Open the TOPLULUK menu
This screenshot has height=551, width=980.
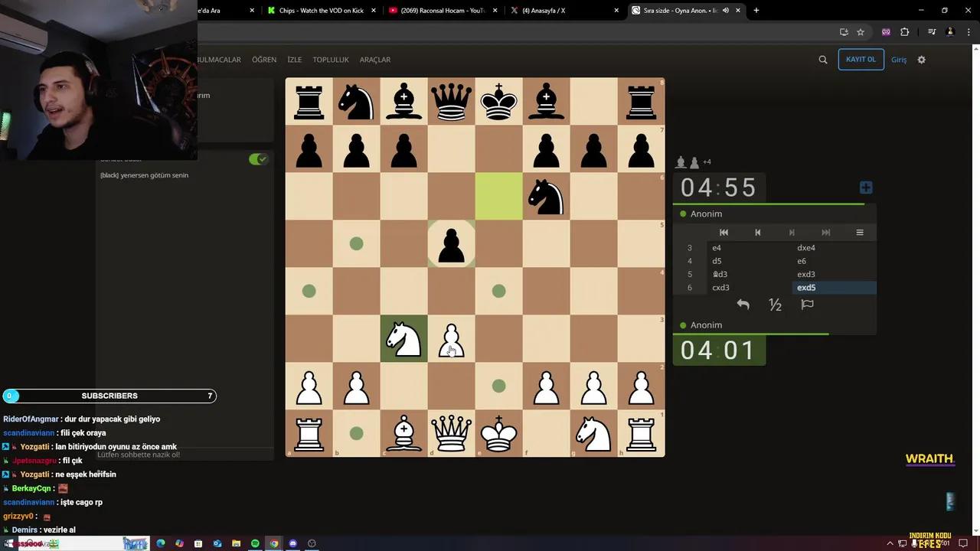331,60
